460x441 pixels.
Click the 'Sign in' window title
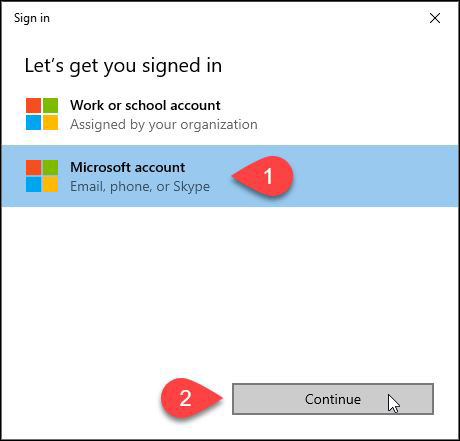(x=32, y=18)
